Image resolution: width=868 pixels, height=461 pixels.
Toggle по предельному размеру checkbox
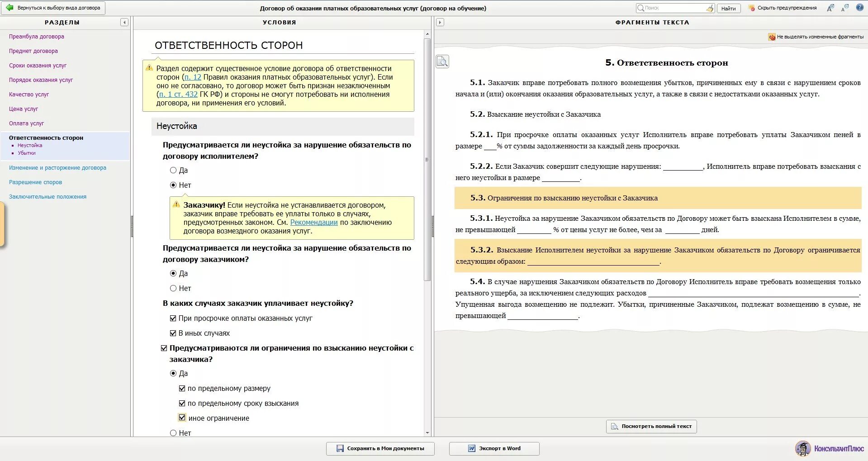182,388
